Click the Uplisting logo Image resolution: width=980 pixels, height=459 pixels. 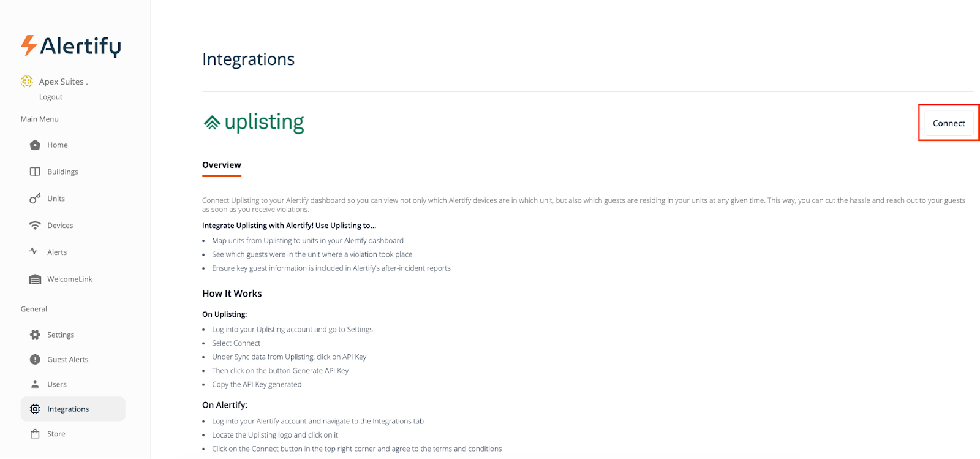tap(254, 123)
